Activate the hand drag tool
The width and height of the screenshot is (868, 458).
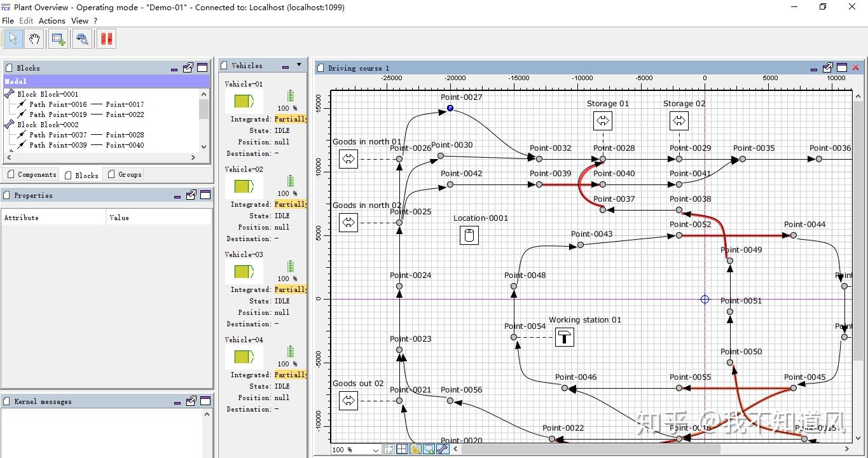[34, 39]
